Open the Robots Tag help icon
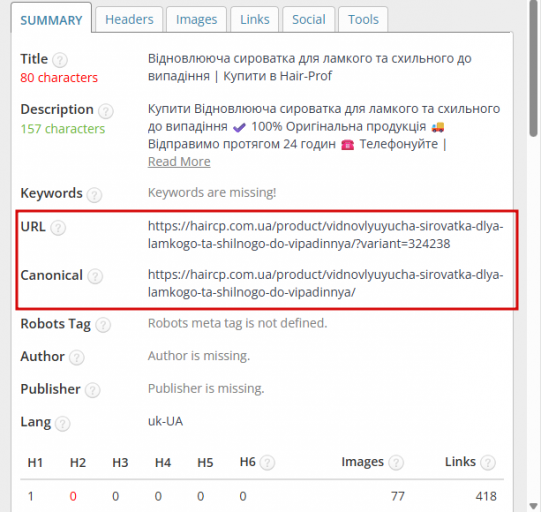541x512 pixels. point(103,325)
